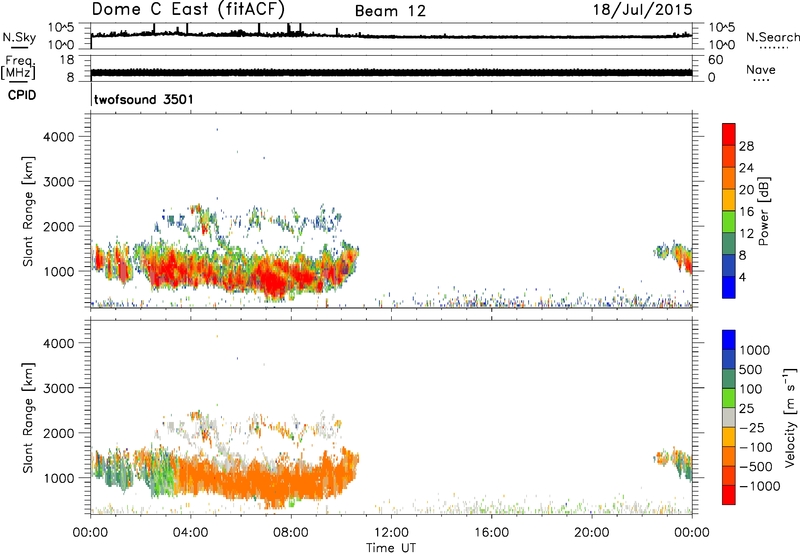This screenshot has height=554, width=800.
Task: Click the "-500" tick on Velocity colorbar
Action: click(756, 467)
